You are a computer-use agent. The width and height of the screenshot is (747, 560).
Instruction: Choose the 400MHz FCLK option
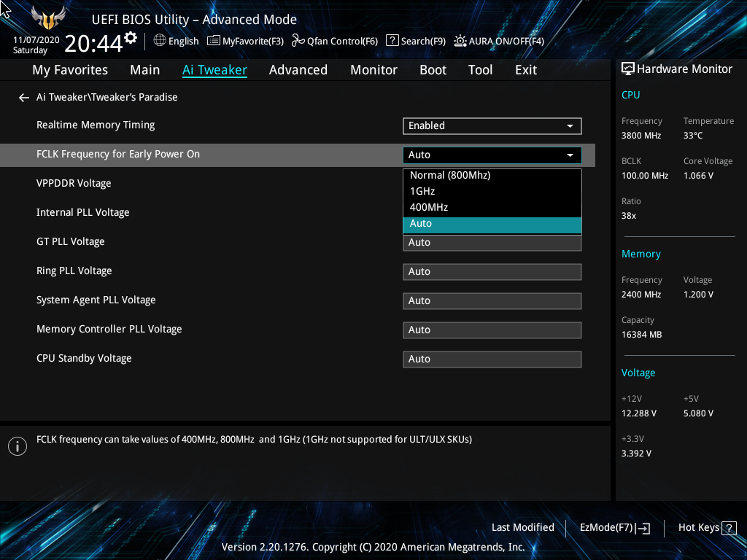(x=492, y=208)
